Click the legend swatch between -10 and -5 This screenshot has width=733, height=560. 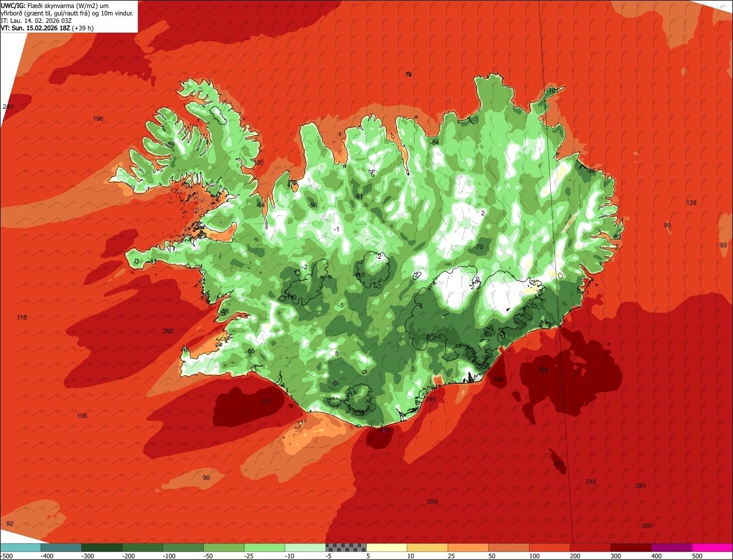(305, 547)
